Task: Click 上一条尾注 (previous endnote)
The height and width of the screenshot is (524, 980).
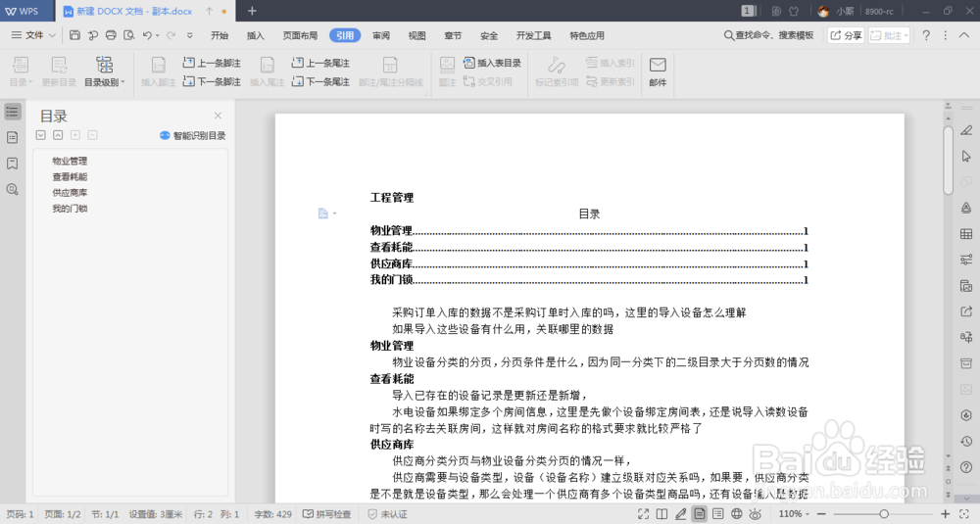Action: (x=320, y=63)
